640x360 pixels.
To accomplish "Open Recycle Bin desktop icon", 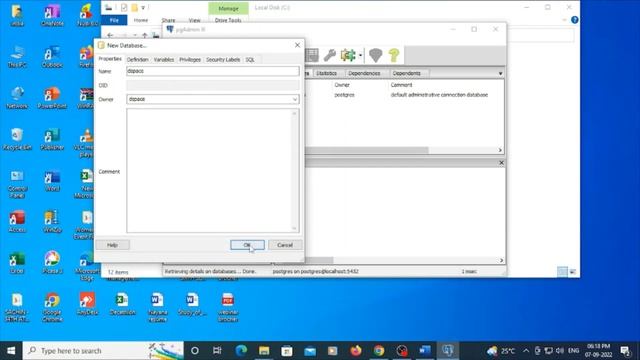I will pos(17,139).
